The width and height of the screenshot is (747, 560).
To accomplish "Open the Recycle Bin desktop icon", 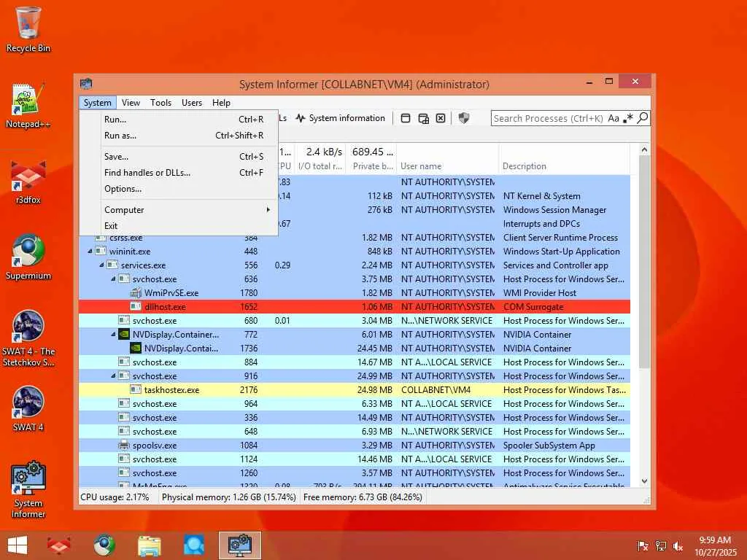I will 28,29.
